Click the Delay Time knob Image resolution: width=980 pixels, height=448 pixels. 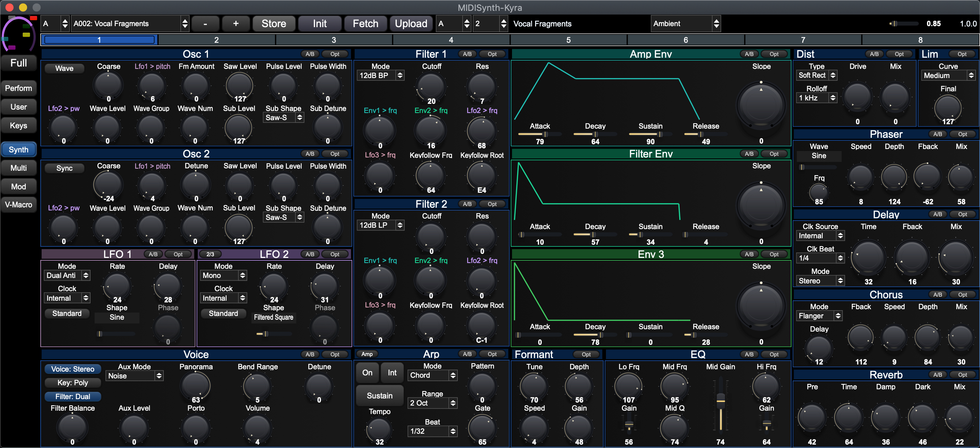[x=868, y=257]
